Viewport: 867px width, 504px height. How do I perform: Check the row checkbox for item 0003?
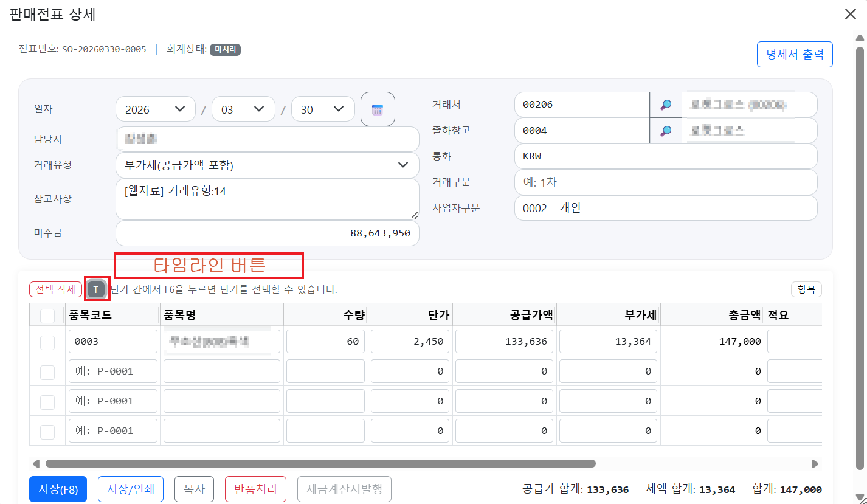tap(47, 342)
